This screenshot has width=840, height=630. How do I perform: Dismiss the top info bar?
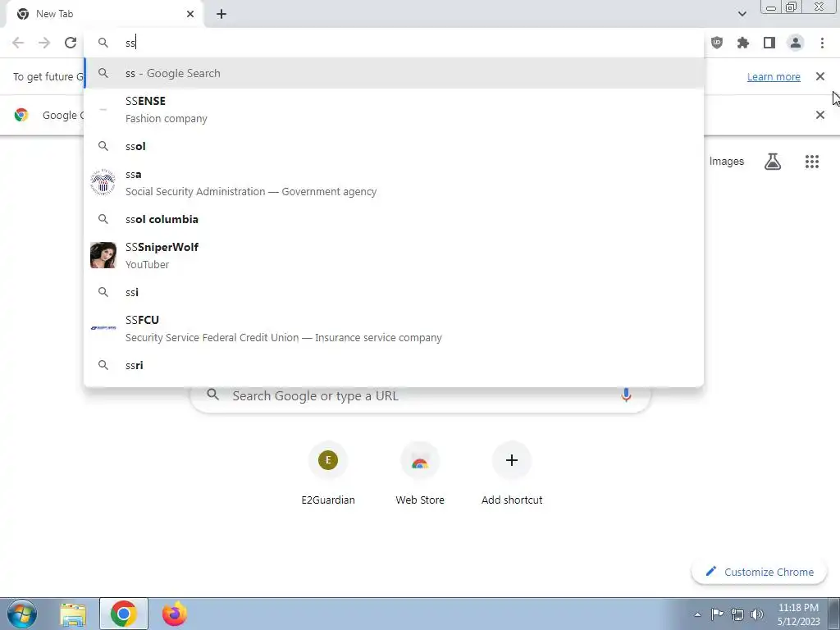[819, 76]
